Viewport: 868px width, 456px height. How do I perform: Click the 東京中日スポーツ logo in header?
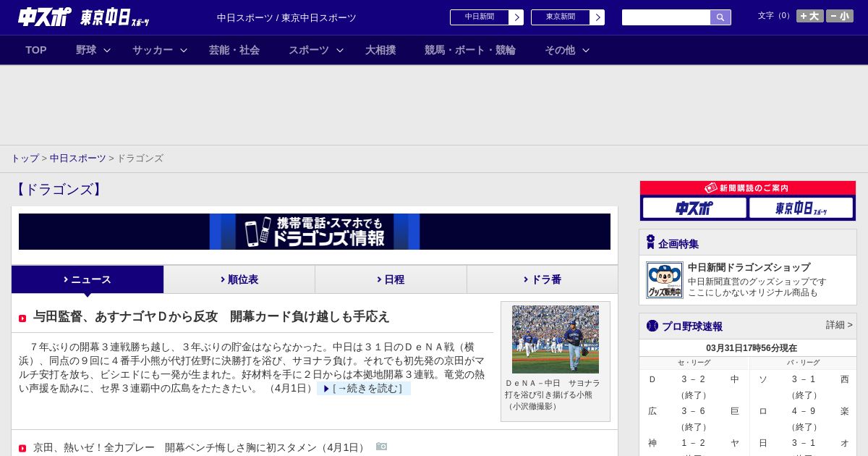115,17
